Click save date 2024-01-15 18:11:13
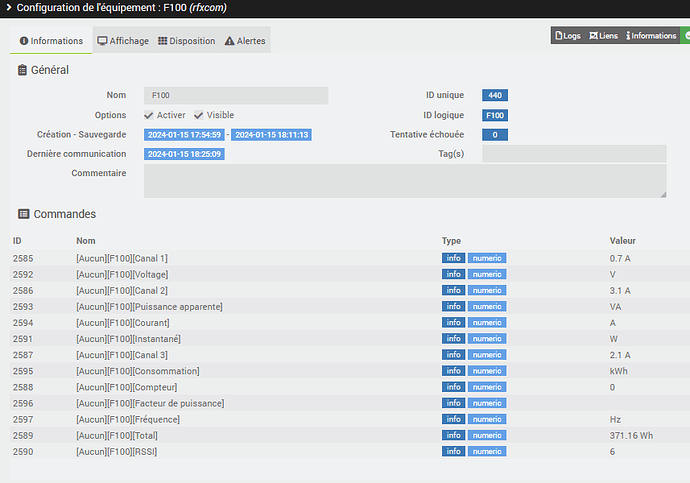 point(272,135)
